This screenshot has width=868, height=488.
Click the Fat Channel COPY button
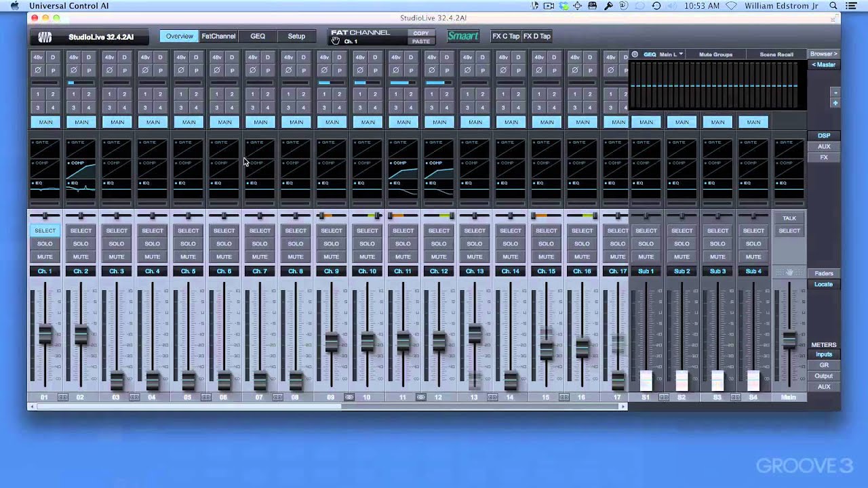(x=421, y=33)
